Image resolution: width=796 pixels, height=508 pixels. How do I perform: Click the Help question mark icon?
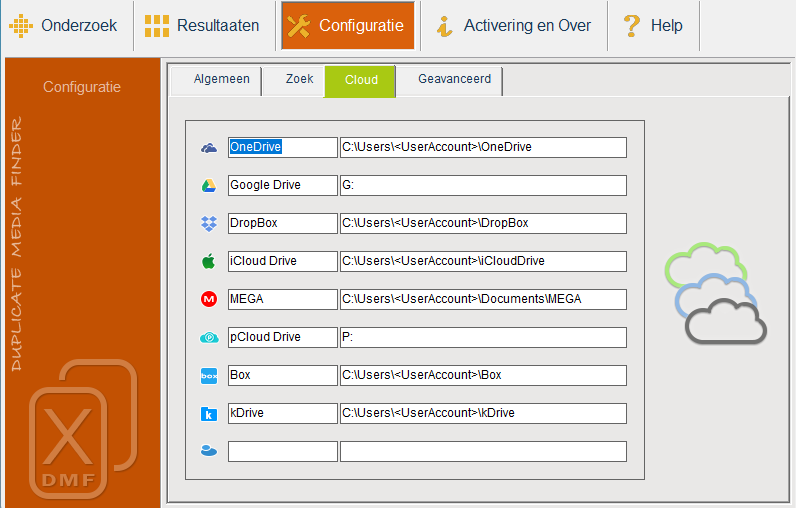(632, 25)
